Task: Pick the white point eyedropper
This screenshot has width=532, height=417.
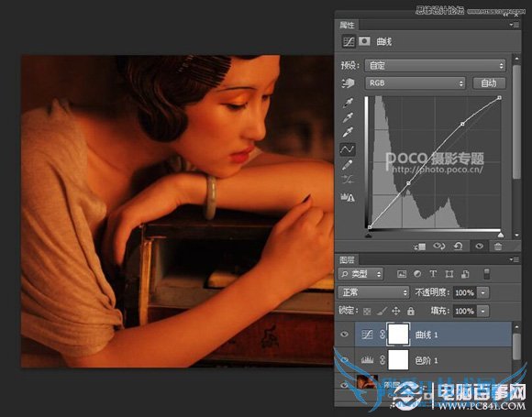Action: tap(348, 132)
